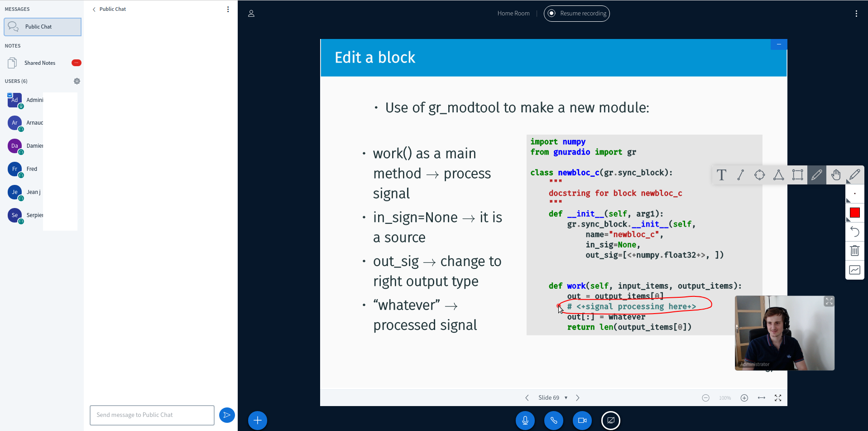
Task: Select the Line drawing tool
Action: click(x=741, y=175)
